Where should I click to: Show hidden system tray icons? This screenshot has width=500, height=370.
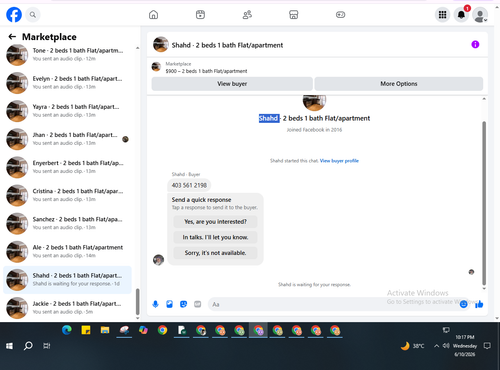point(436,346)
